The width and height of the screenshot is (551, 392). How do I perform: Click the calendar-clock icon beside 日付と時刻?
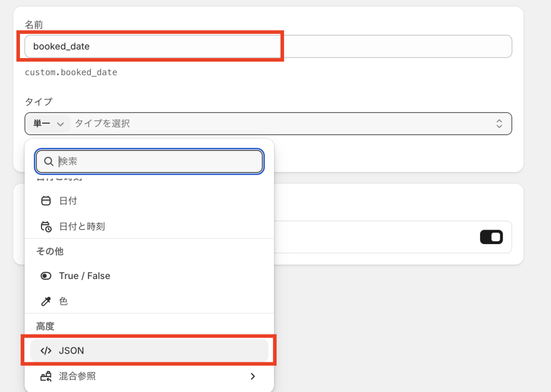coord(46,226)
